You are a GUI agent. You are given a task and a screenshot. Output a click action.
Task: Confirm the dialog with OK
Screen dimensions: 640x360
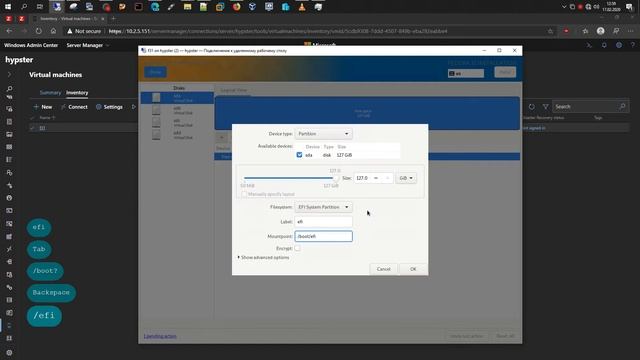(x=413, y=269)
